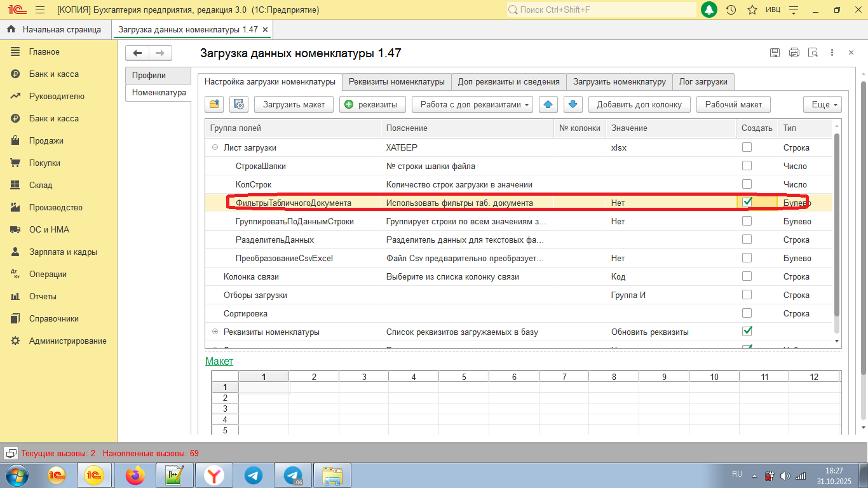This screenshot has height=488, width=868.
Task: Click the gear settings icon beside the folder
Action: 238,104
